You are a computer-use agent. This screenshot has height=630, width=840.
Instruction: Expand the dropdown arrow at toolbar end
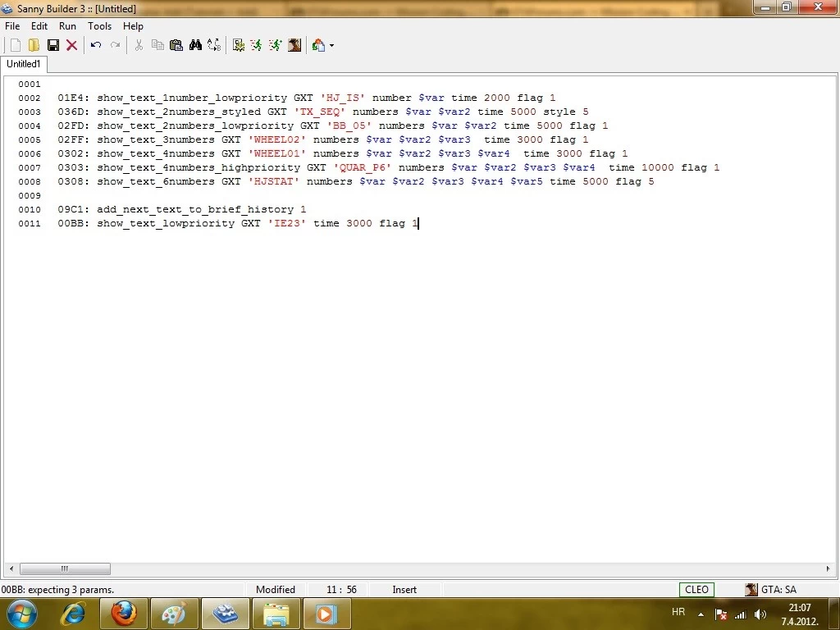331,46
